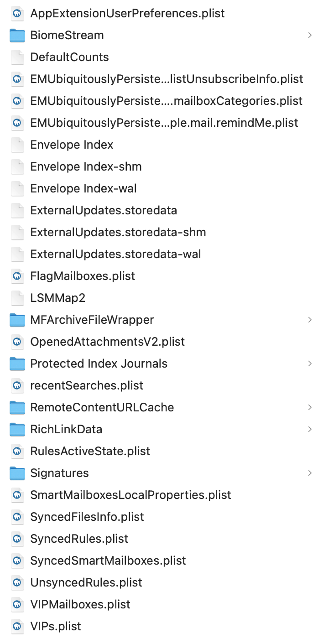Expand the Protected Index Journals chevron
The image size is (323, 644).
click(x=310, y=364)
